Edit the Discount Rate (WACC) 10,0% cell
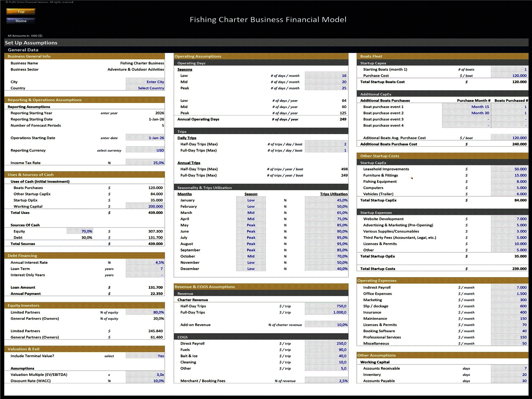The width and height of the screenshot is (532, 399). click(145, 381)
